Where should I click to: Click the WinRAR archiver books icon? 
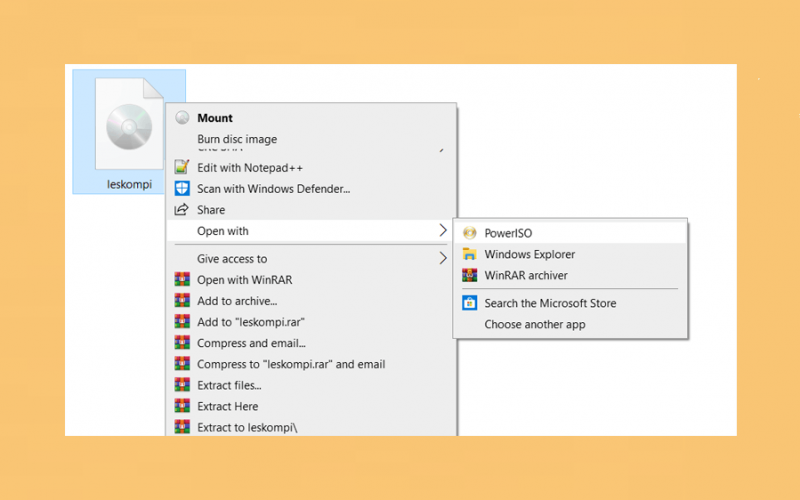469,275
